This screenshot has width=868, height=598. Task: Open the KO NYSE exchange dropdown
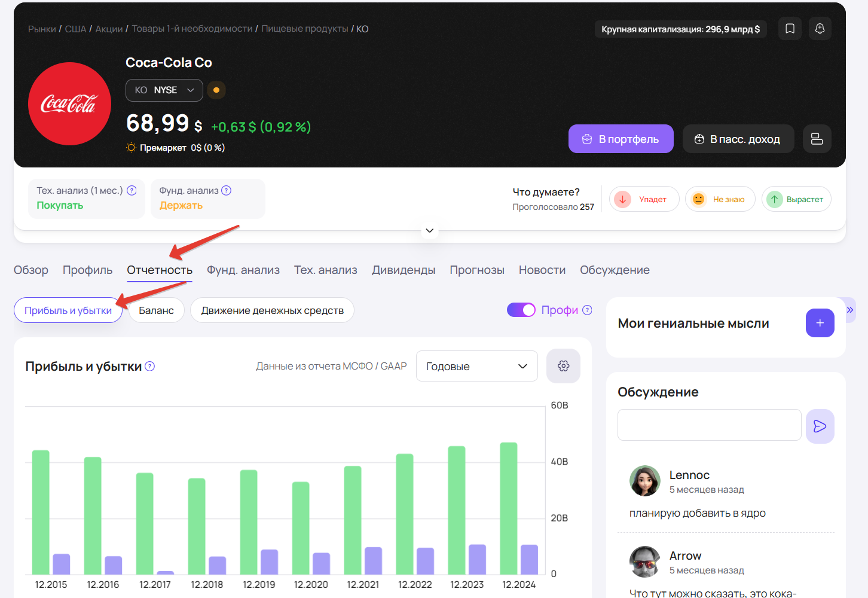click(x=164, y=90)
